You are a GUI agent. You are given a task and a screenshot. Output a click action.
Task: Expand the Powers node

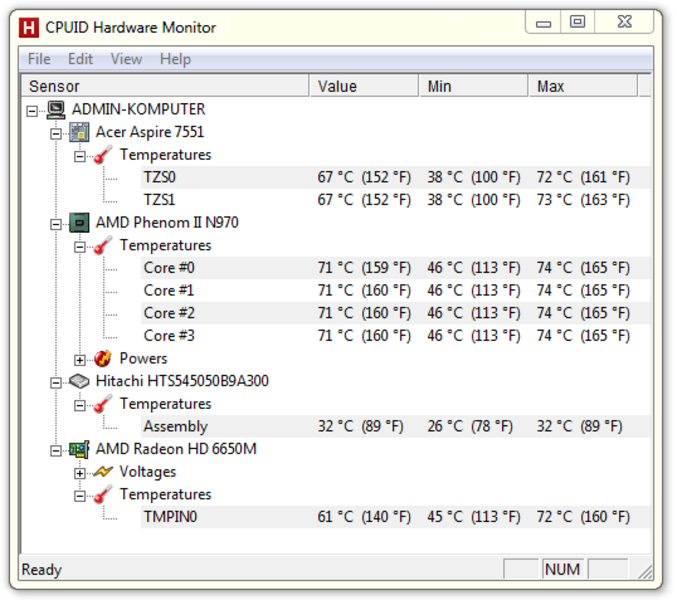(x=80, y=360)
